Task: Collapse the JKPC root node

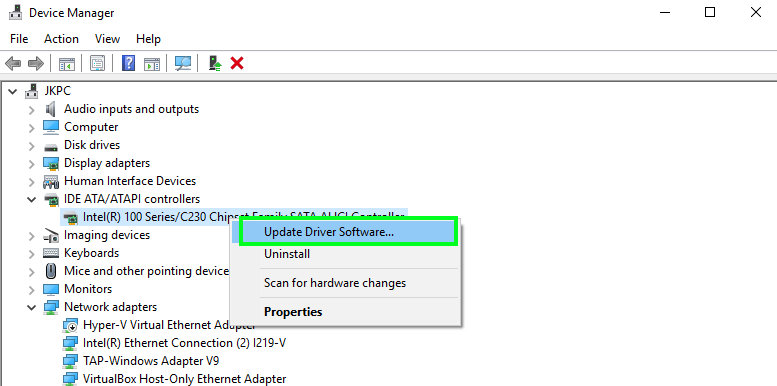Action: [13, 91]
